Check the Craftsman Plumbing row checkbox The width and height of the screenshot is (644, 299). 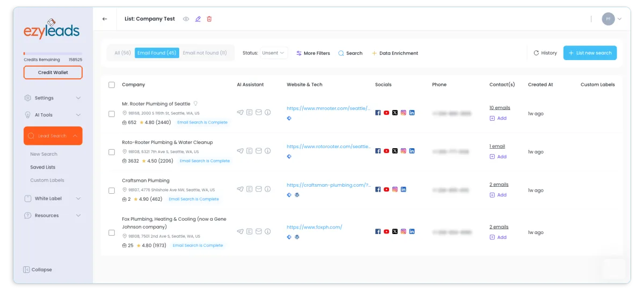(x=112, y=191)
